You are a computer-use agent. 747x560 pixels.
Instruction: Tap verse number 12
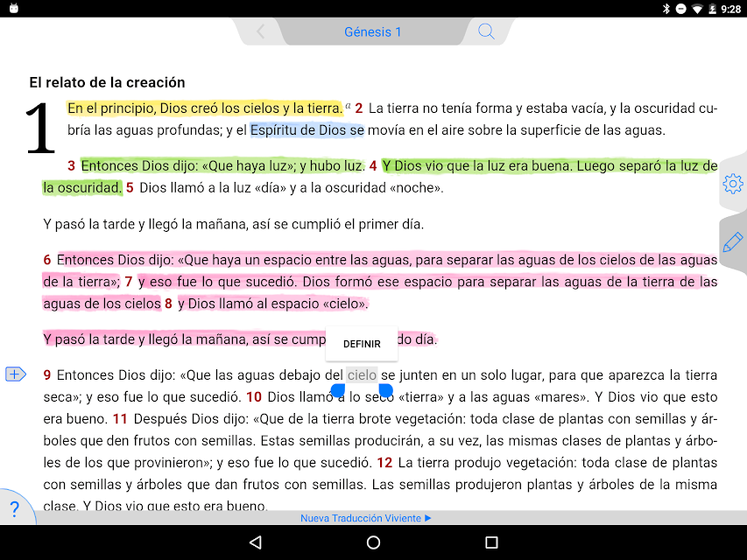[384, 462]
